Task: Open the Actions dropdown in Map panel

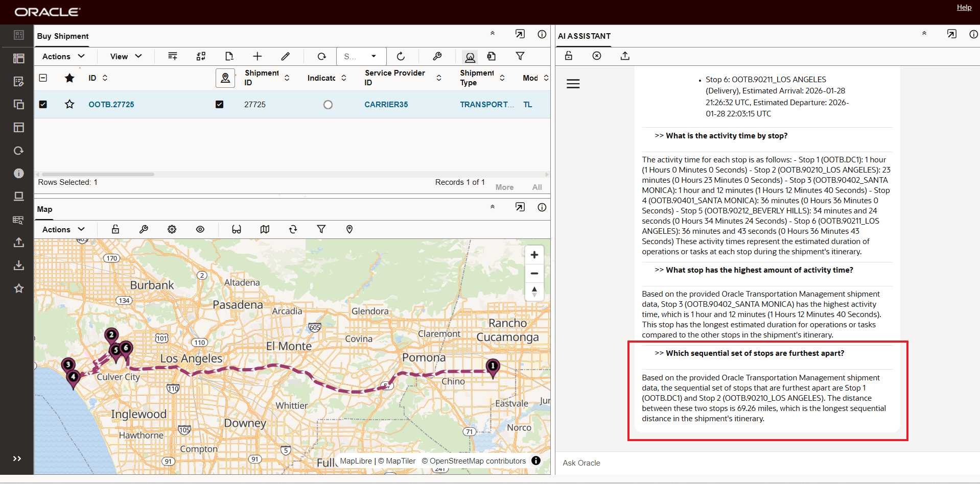Action: point(63,230)
